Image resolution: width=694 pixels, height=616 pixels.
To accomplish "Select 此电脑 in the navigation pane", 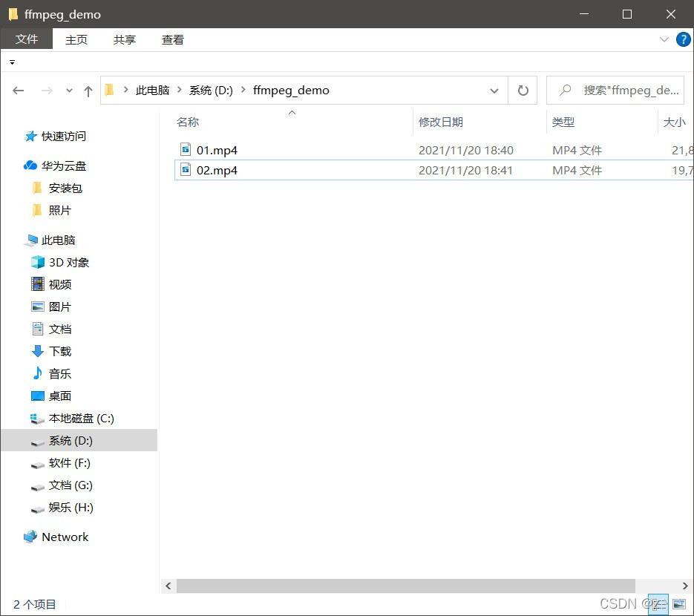I will (x=58, y=240).
